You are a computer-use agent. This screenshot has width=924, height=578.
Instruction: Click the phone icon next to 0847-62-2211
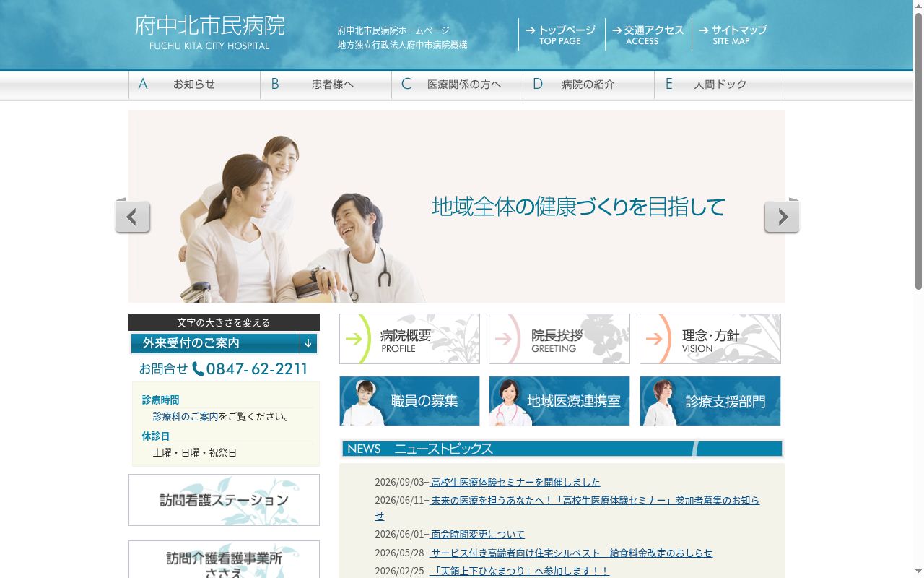[x=198, y=369]
